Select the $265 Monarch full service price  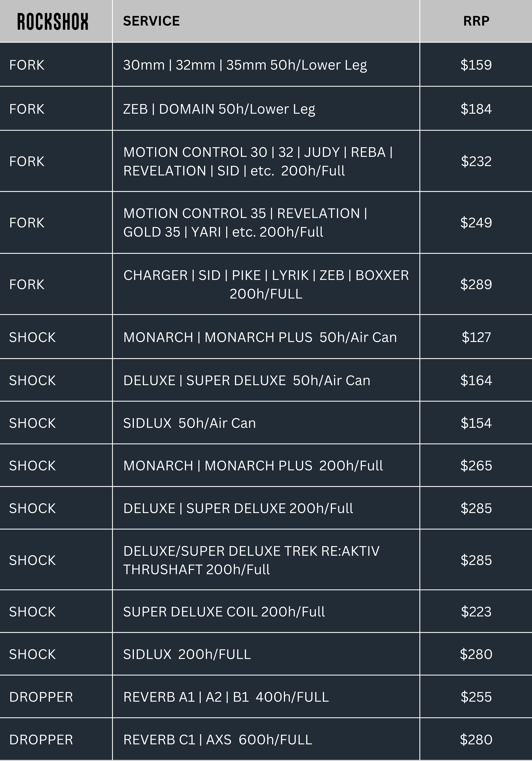tap(476, 466)
